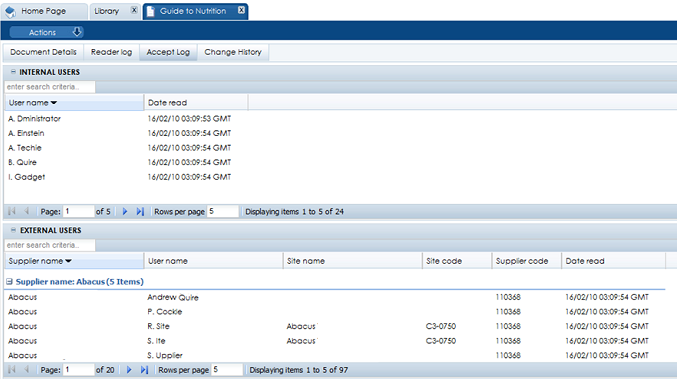The height and width of the screenshot is (379, 677).
Task: Open the Actions dropdown menu
Action: (x=46, y=32)
